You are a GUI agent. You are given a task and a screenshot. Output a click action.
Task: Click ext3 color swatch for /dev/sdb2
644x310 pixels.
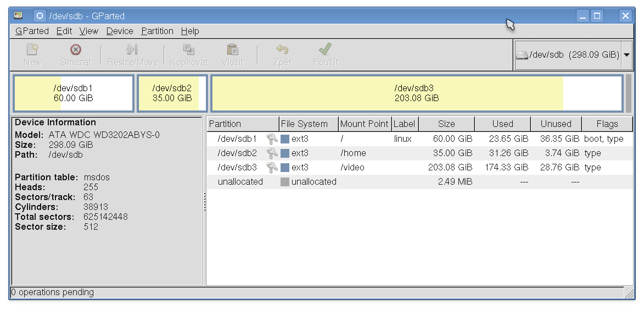tap(285, 153)
